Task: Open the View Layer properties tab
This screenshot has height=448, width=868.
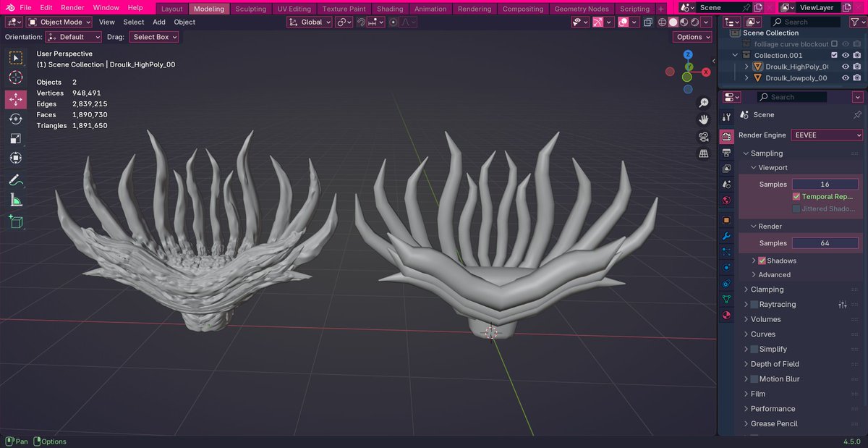Action: [x=726, y=168]
